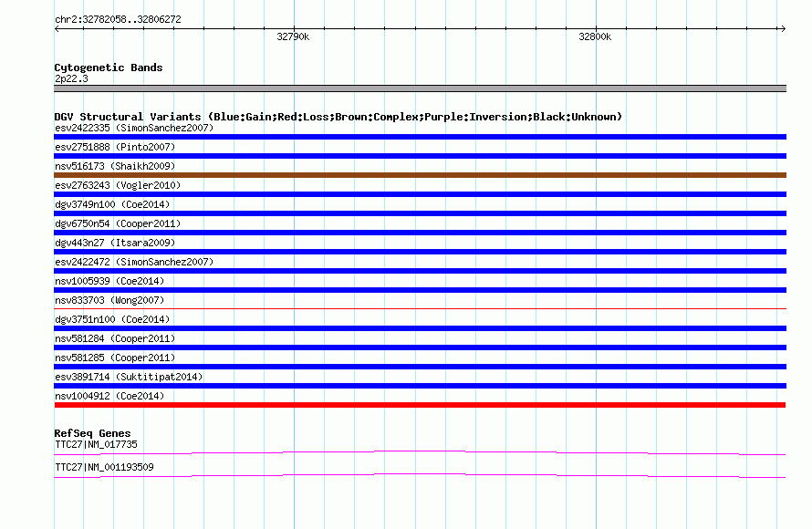Click the nsv581284 (Cooper2011) label
Screen dimensions: 812x529
point(115,338)
